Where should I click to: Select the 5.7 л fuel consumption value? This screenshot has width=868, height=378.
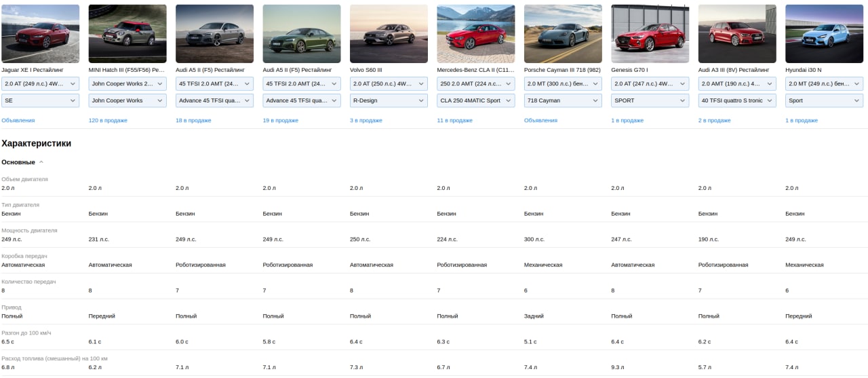705,367
